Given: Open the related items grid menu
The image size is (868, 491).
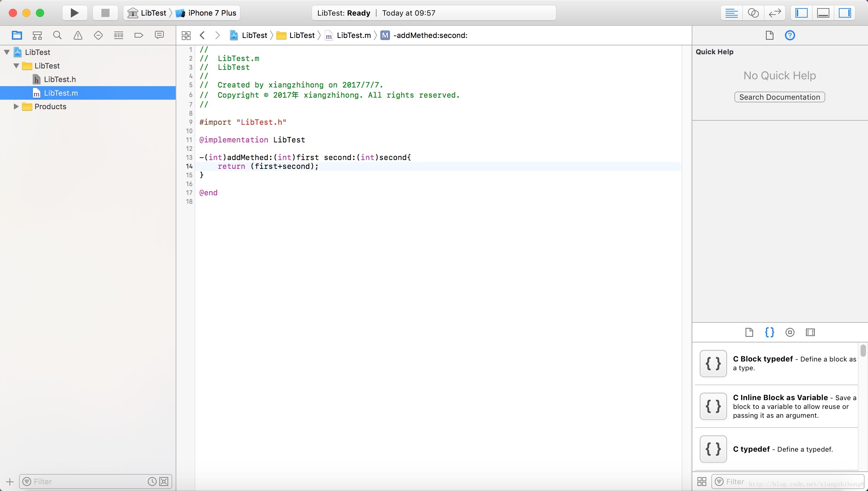Looking at the screenshot, I should point(186,35).
